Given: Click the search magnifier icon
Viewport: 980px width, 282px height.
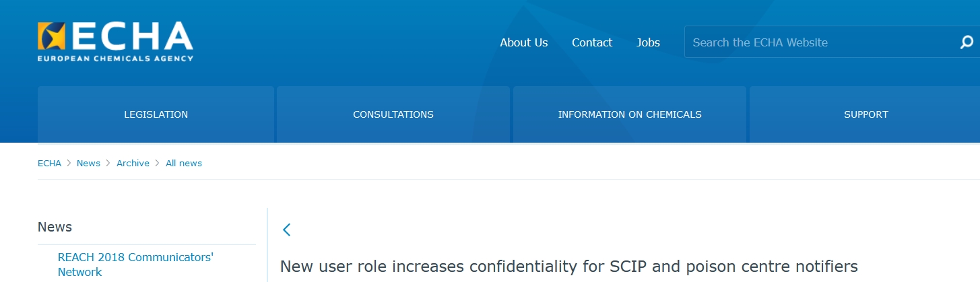Looking at the screenshot, I should click(x=967, y=42).
